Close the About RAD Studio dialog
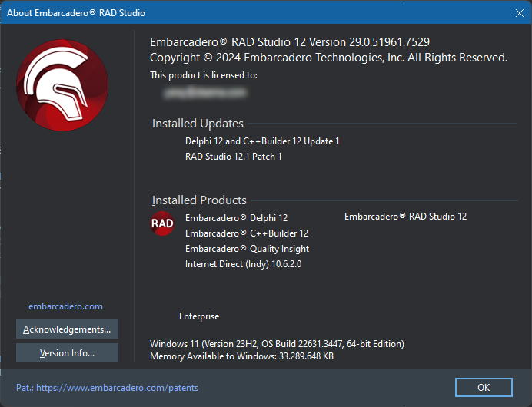 519,13
